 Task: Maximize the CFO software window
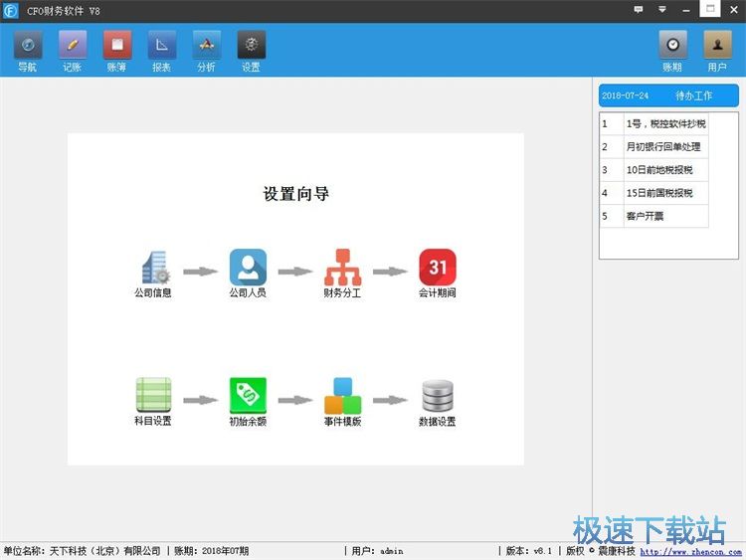pyautogui.click(x=710, y=9)
